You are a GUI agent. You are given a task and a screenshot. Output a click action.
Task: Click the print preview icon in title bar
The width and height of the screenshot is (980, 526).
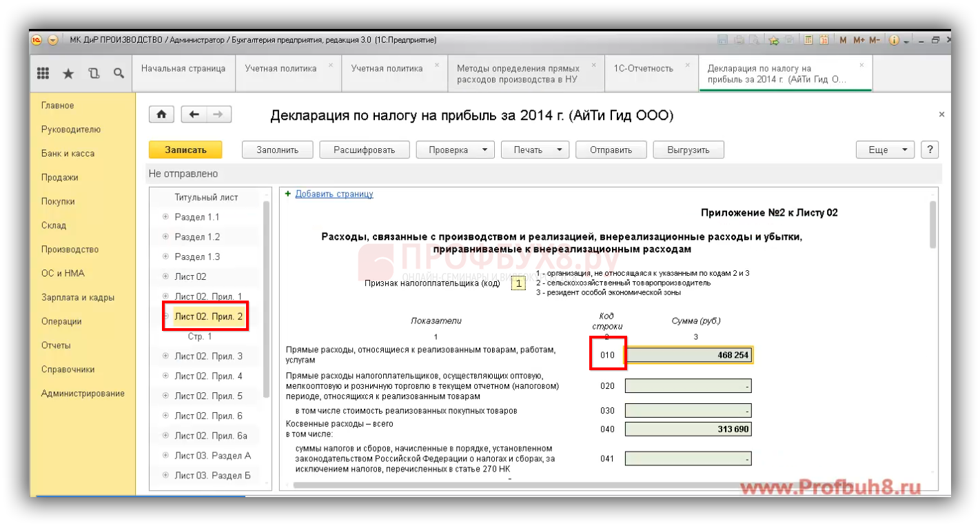(755, 40)
